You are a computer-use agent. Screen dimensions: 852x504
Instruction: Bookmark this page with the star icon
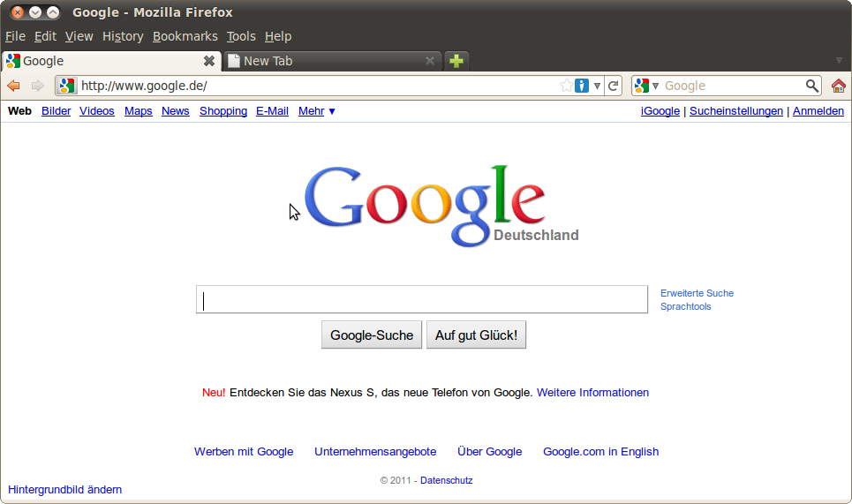click(x=566, y=86)
